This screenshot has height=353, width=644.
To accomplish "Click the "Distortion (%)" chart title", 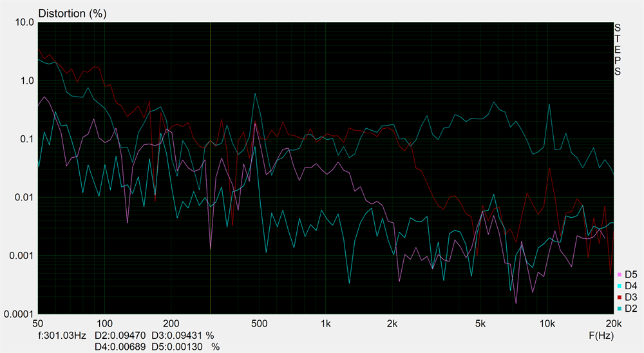I will 72,14.
